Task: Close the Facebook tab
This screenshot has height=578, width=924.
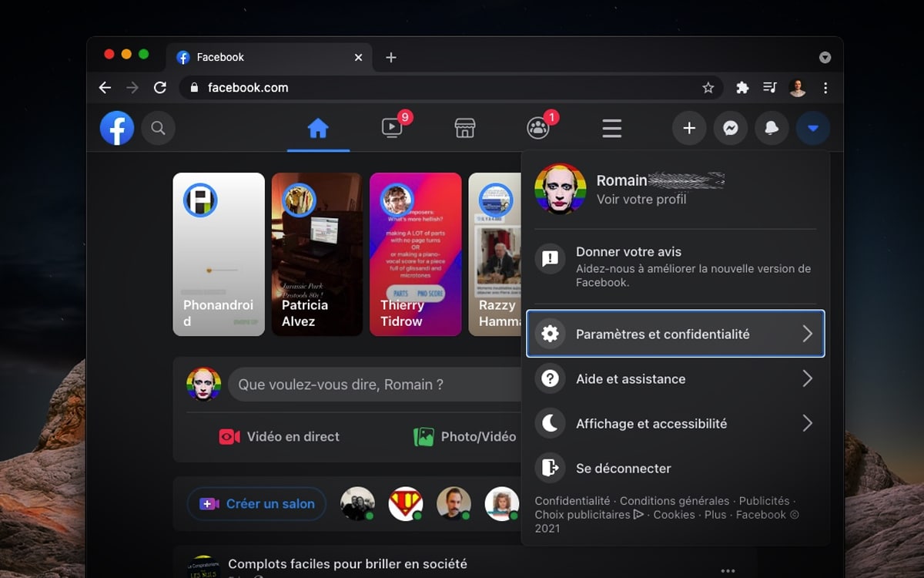Action: [358, 58]
